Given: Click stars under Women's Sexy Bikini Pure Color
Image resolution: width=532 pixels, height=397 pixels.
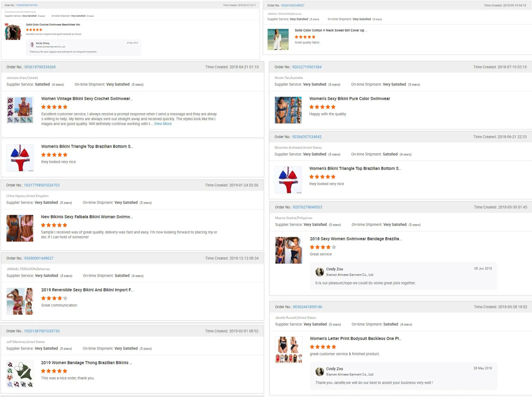Looking at the screenshot, I should click(322, 107).
